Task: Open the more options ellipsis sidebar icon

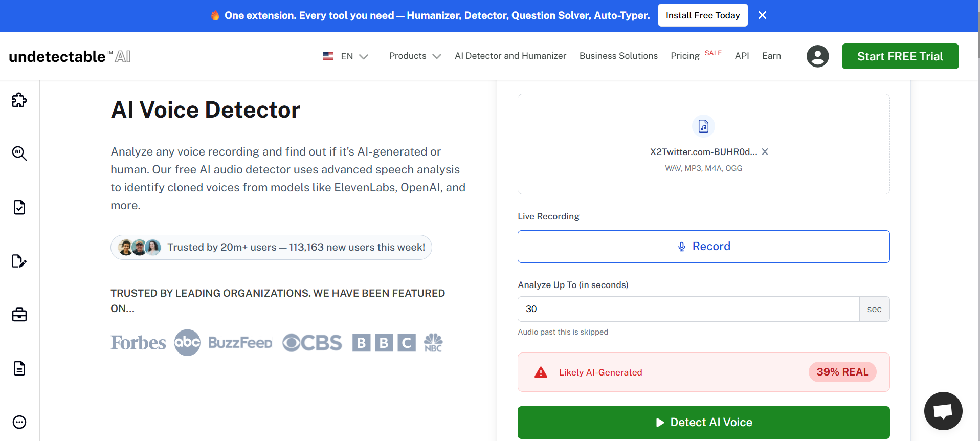Action: pos(19,422)
